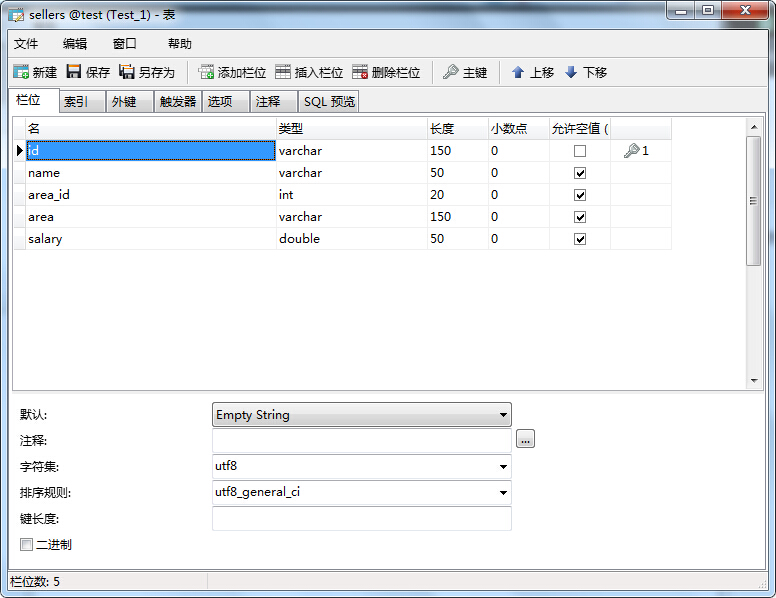Tick the Binary (二进制) checkbox

(26, 545)
